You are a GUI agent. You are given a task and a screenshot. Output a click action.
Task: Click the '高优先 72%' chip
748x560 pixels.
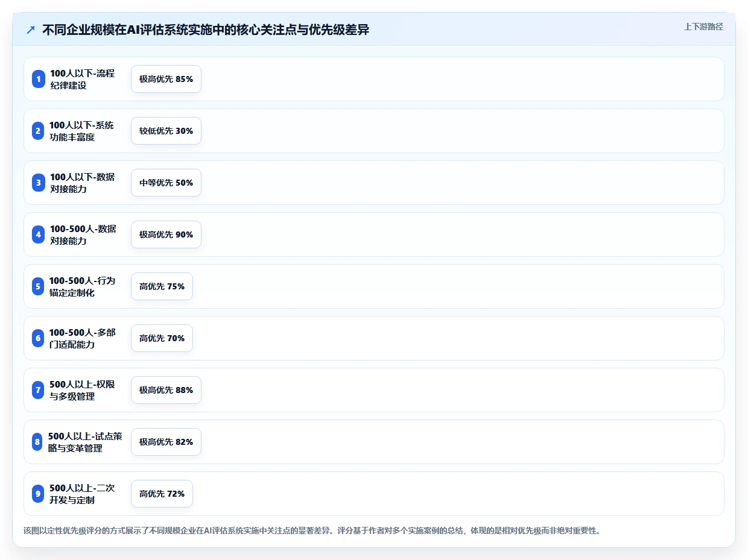(162, 494)
